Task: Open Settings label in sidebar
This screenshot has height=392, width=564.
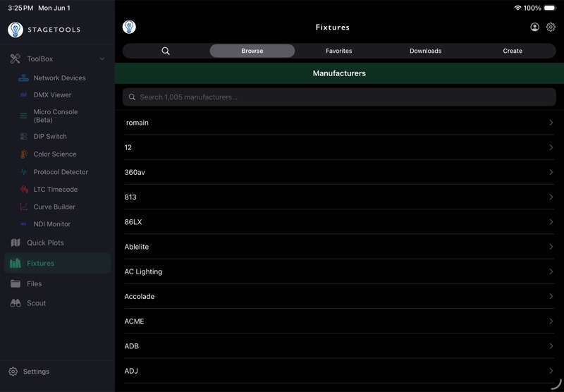Action: tap(36, 372)
